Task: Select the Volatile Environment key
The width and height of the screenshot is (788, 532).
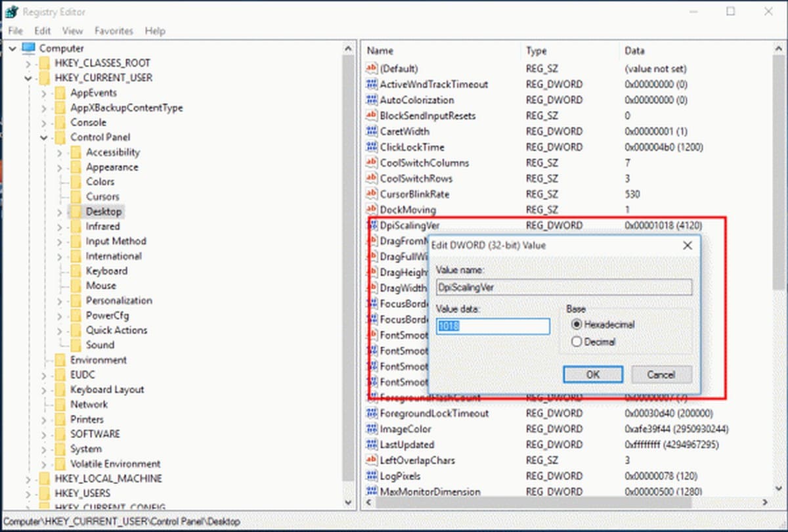Action: (x=116, y=464)
